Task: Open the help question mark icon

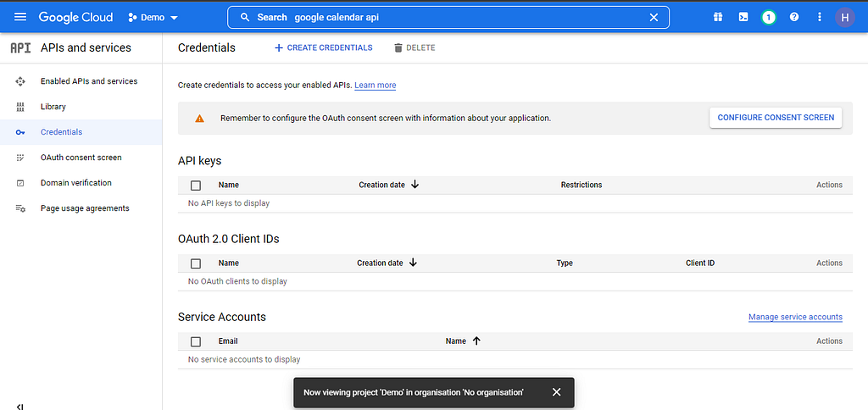Action: (794, 17)
